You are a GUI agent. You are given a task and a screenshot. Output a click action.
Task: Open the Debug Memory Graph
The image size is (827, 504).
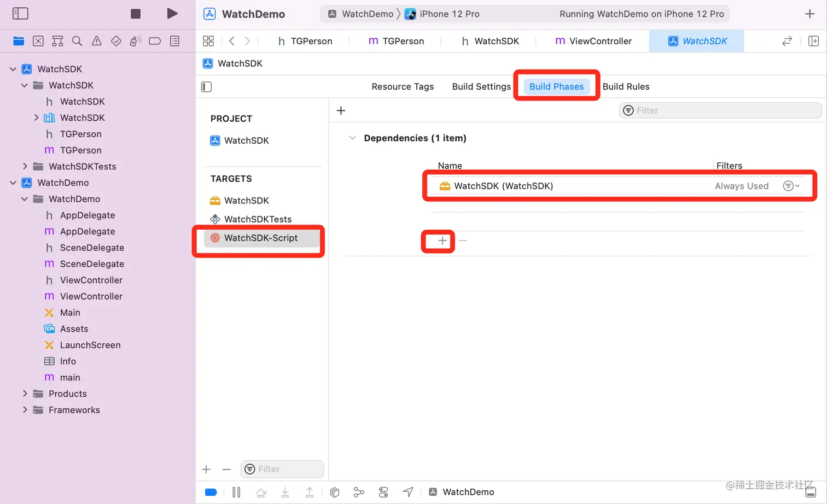click(359, 493)
